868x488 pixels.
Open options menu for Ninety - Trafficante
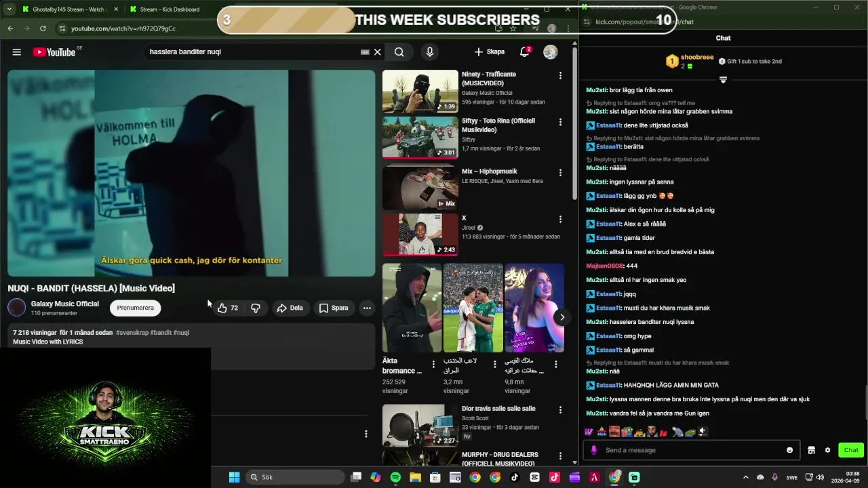point(560,75)
